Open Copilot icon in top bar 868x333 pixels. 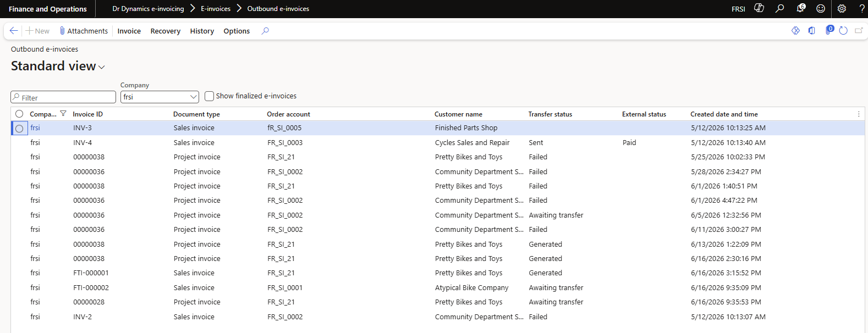click(759, 8)
